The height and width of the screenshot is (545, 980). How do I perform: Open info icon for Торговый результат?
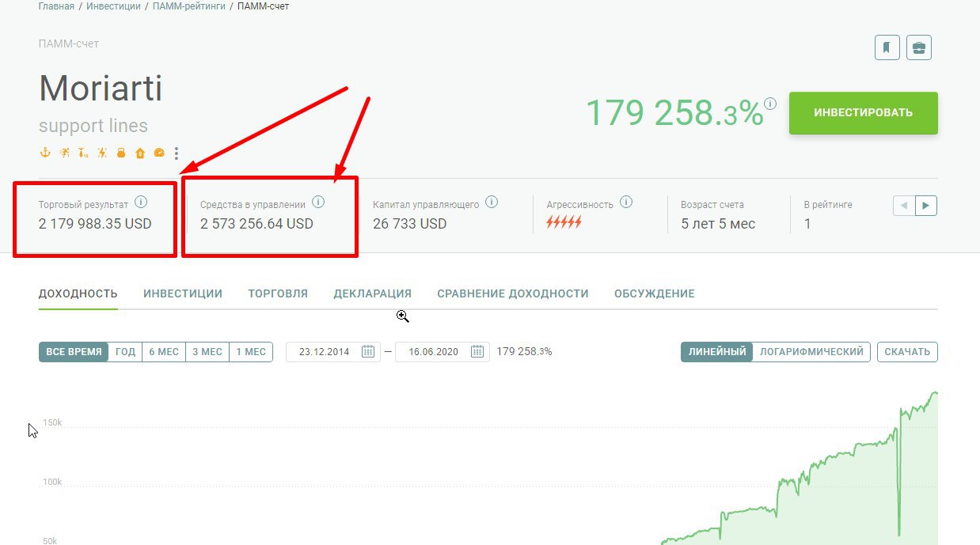pyautogui.click(x=141, y=202)
